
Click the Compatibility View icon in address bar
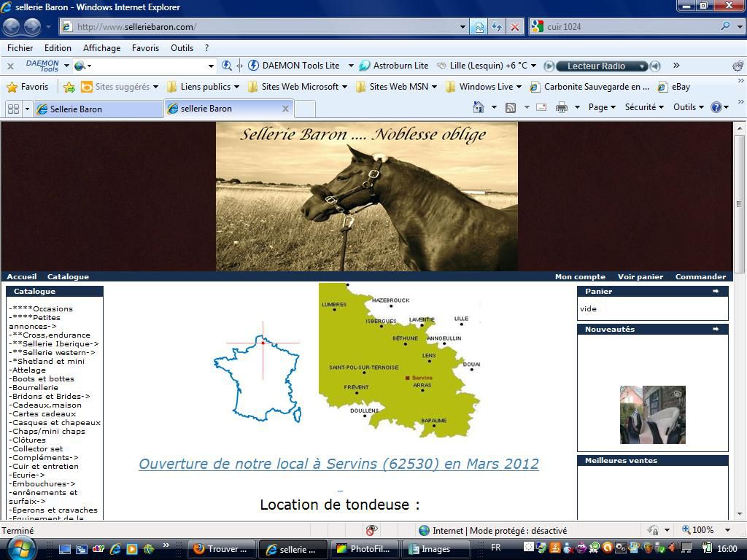point(479,27)
